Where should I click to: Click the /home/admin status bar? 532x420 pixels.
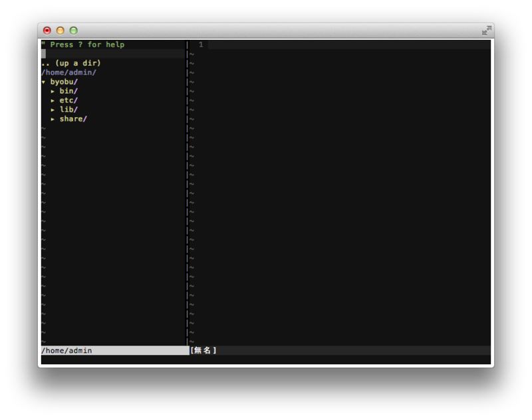pos(115,350)
